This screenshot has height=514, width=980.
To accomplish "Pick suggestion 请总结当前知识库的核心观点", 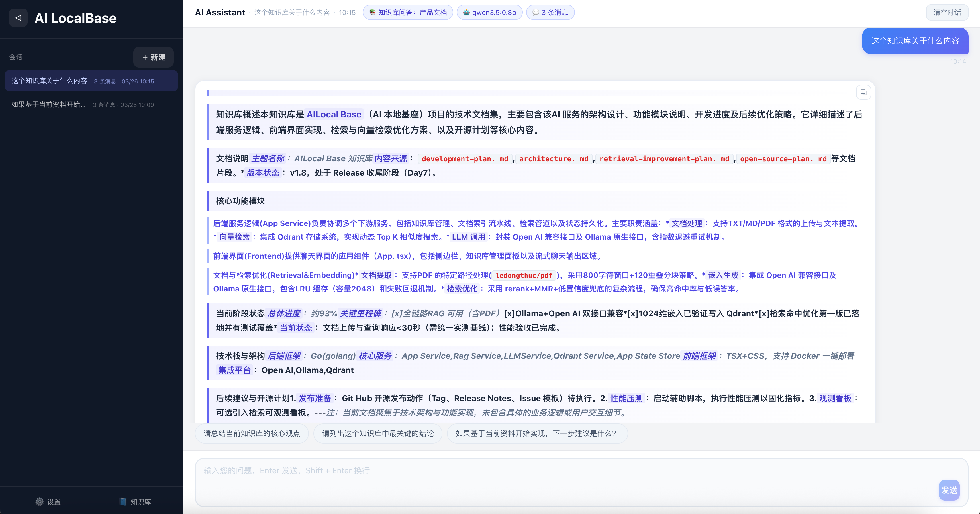I will 252,433.
